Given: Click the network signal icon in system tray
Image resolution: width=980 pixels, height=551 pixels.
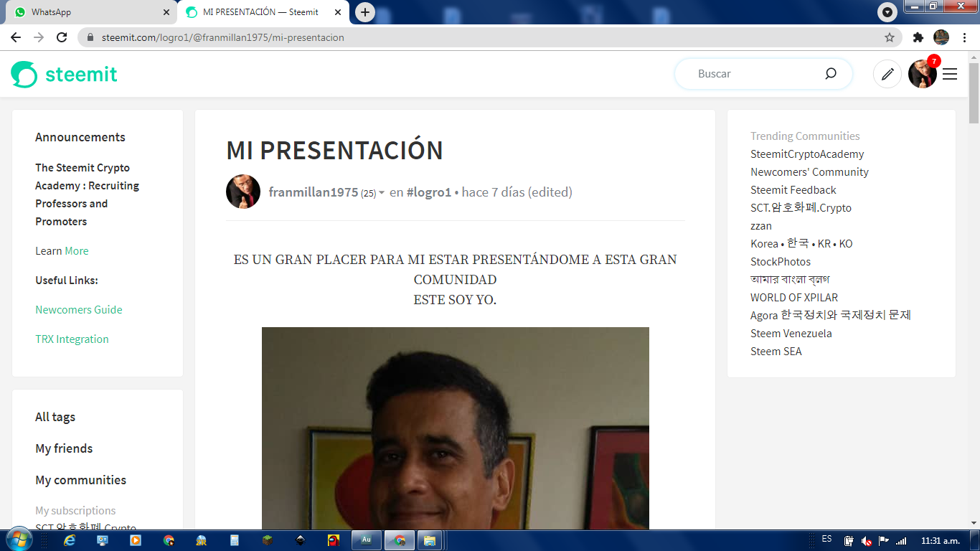Looking at the screenshot, I should 901,541.
